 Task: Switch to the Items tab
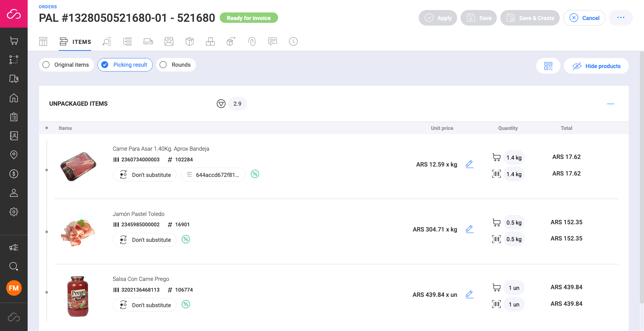pos(75,42)
